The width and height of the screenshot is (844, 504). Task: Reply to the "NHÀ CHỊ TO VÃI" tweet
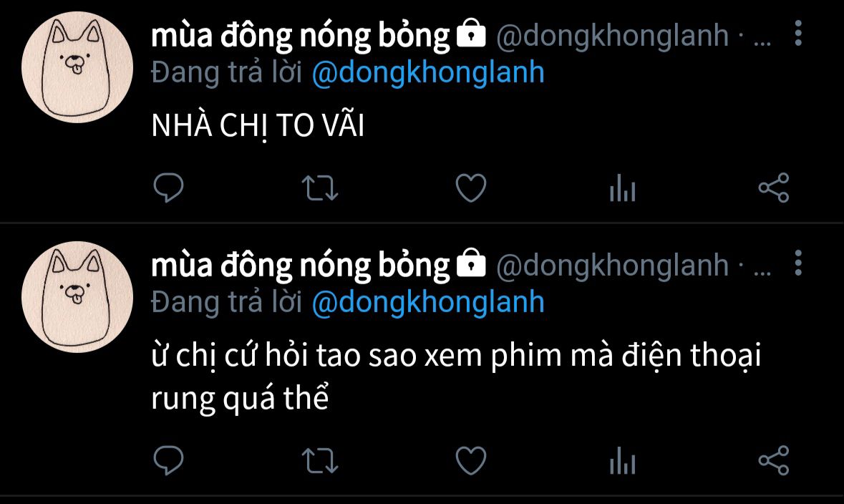point(168,188)
